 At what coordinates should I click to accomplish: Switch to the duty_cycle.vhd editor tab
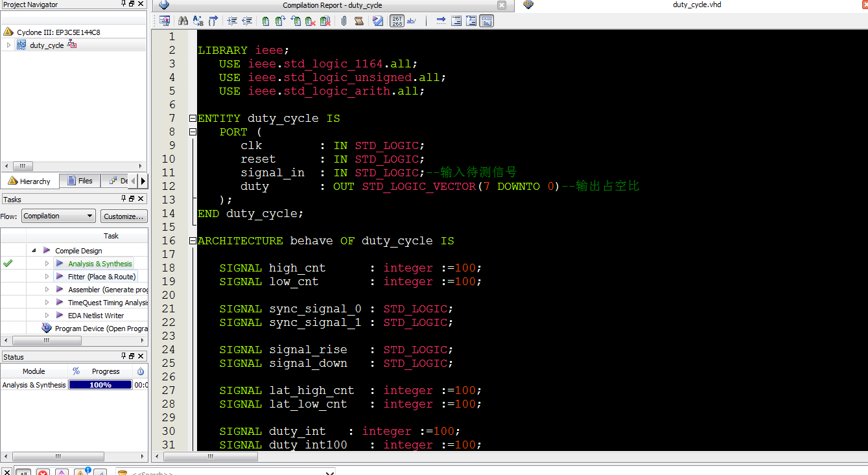[697, 5]
